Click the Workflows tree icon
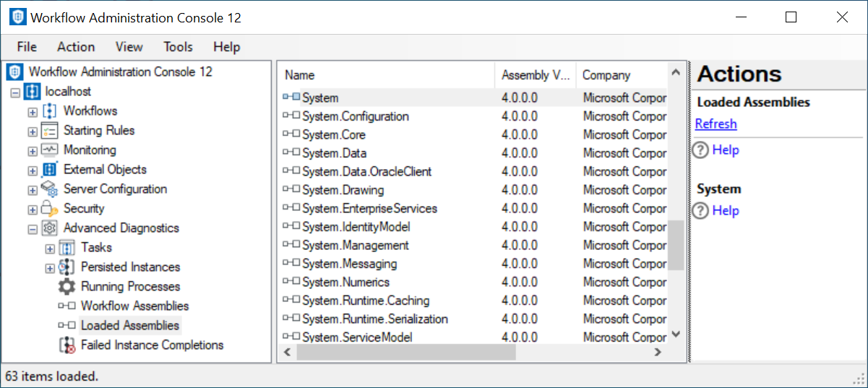The width and height of the screenshot is (868, 388). click(49, 111)
